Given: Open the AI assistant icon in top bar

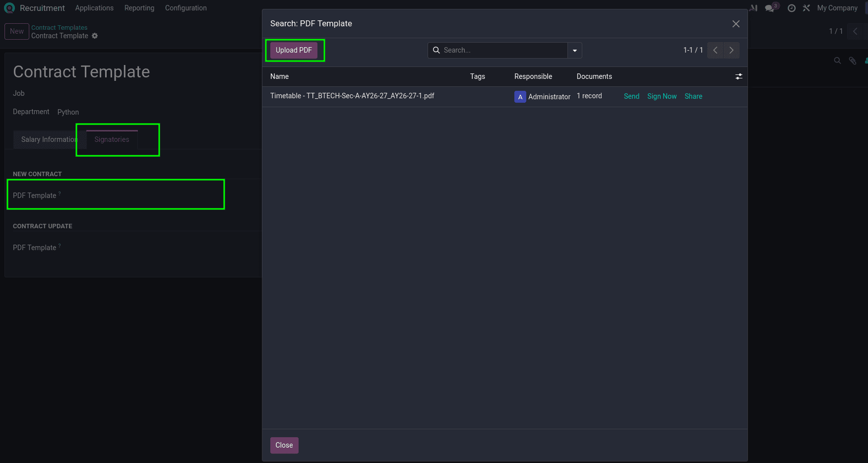Looking at the screenshot, I should tap(753, 8).
